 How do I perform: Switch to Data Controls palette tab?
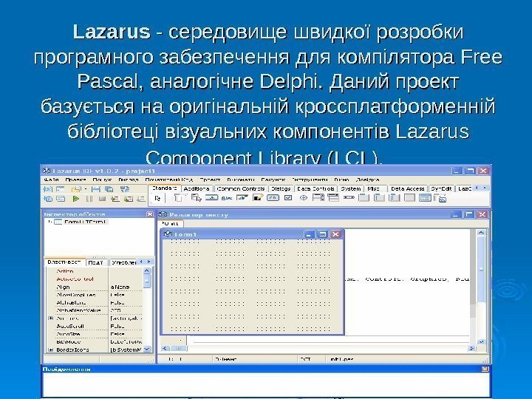[316, 188]
